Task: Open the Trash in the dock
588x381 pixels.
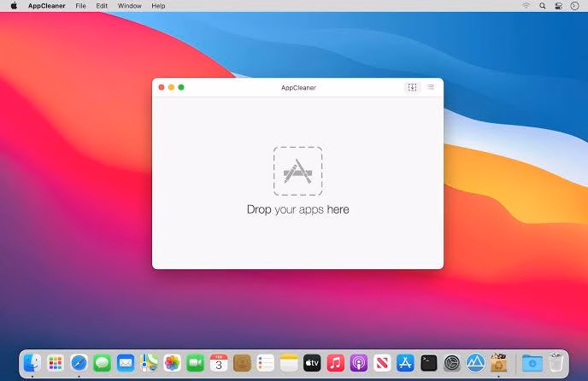Action: coord(556,362)
